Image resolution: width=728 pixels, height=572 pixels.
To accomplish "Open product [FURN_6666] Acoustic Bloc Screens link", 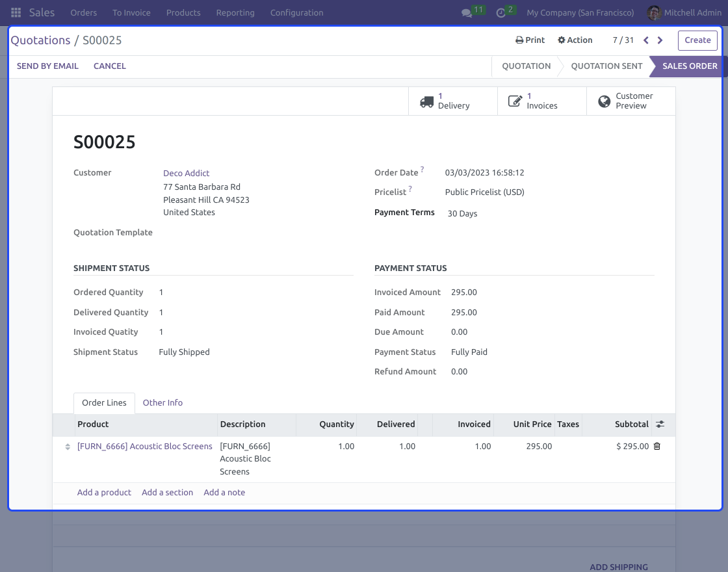I will [145, 446].
